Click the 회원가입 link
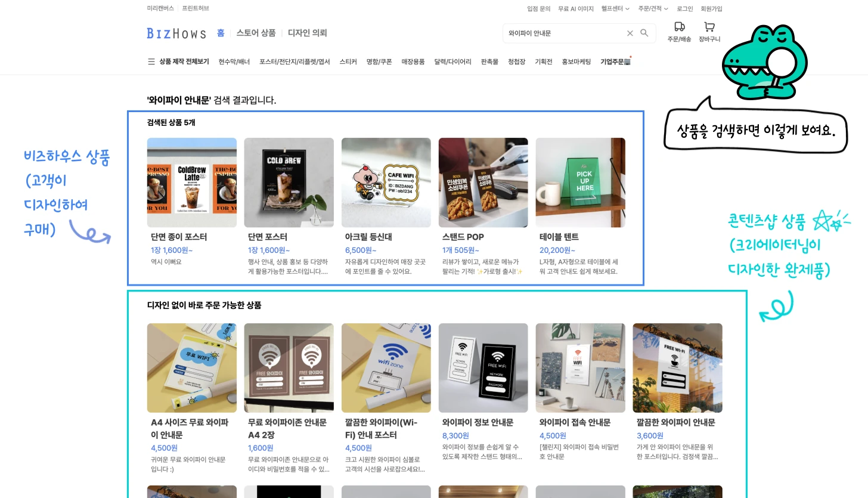The width and height of the screenshot is (868, 498). [711, 9]
